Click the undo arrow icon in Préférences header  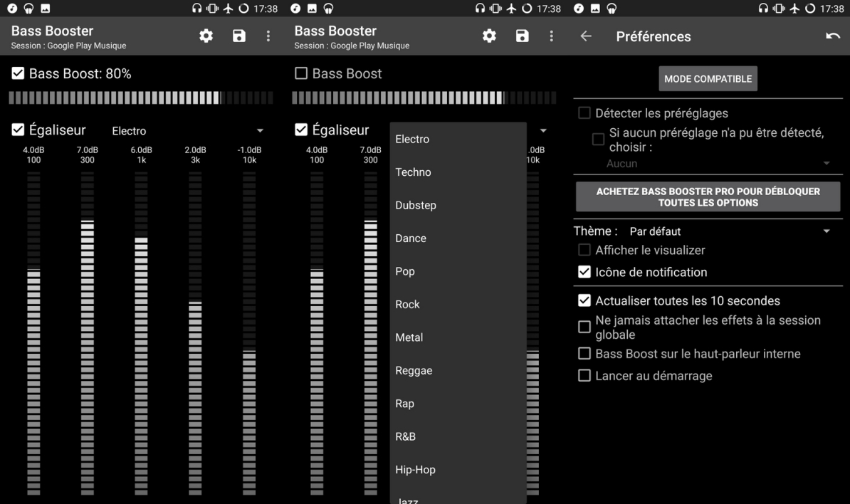pyautogui.click(x=832, y=36)
